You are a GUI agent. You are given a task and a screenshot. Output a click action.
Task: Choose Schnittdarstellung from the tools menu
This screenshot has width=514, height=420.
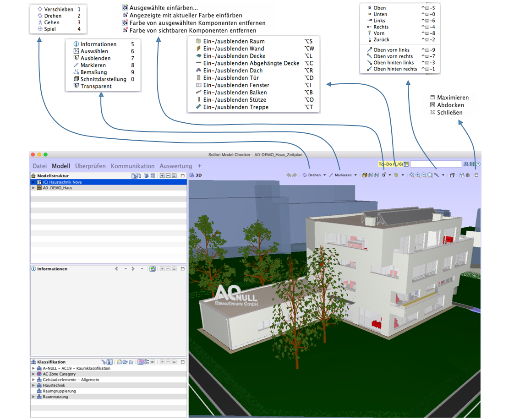click(104, 79)
